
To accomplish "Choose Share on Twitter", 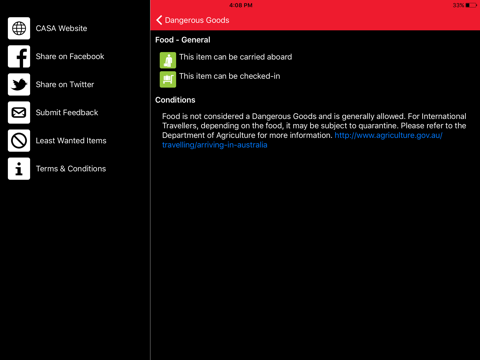I will pyautogui.click(x=65, y=84).
